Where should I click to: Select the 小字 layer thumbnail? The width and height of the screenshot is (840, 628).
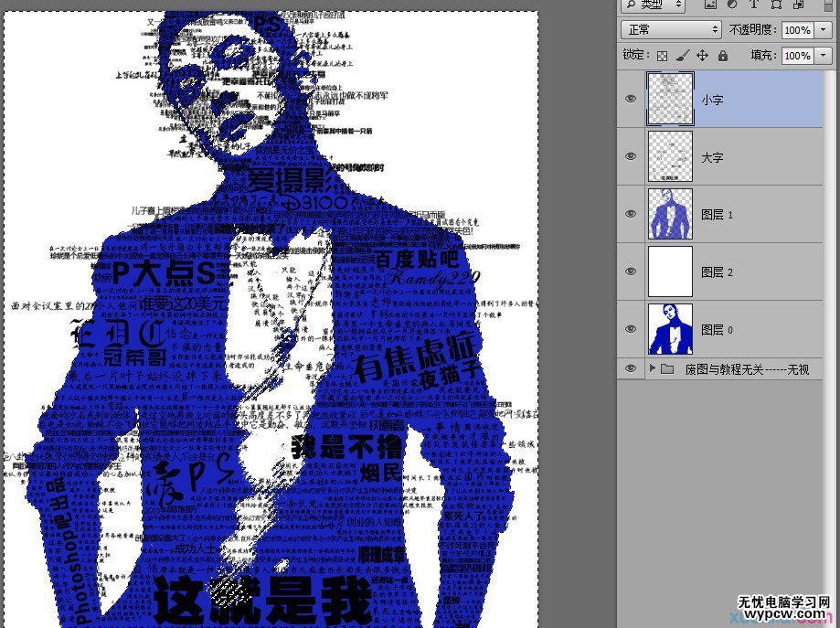670,99
